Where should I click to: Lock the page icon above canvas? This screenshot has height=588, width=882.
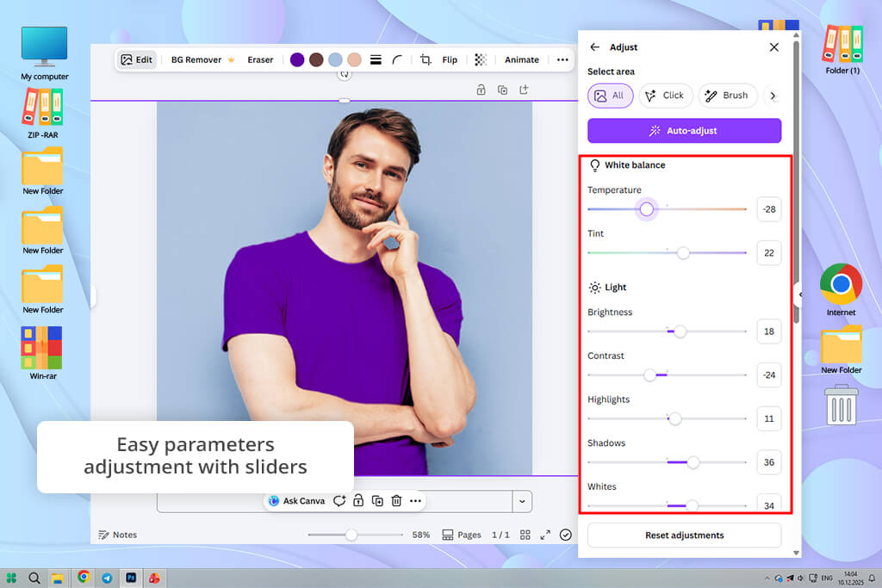[x=481, y=90]
